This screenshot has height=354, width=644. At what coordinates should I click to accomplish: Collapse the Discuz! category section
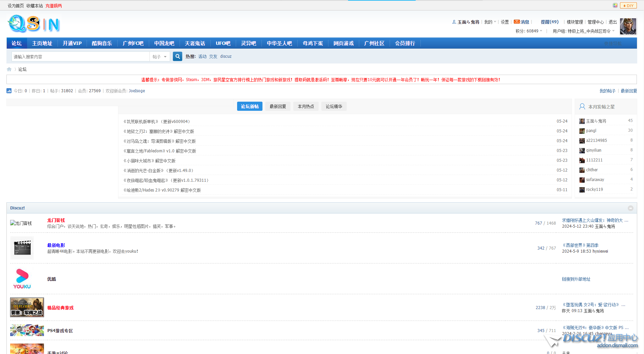tap(630, 208)
